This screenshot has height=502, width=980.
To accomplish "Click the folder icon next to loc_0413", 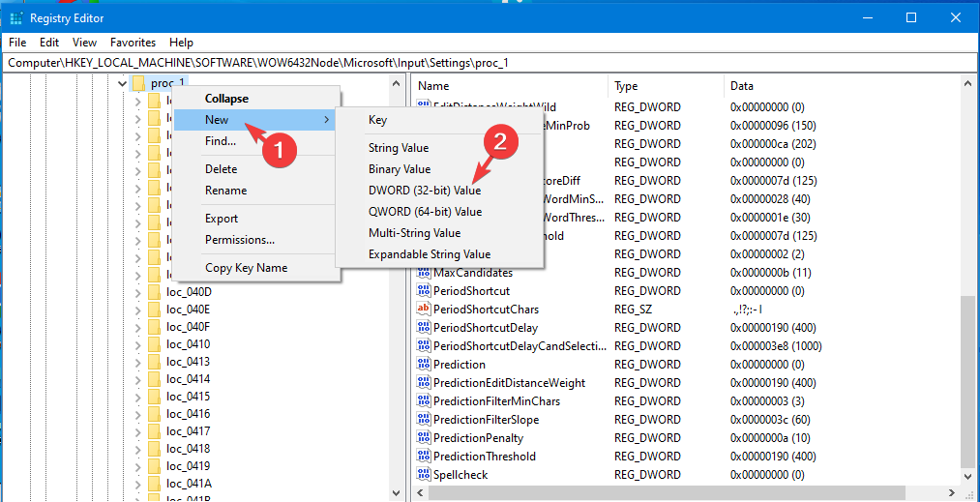I will [x=155, y=362].
